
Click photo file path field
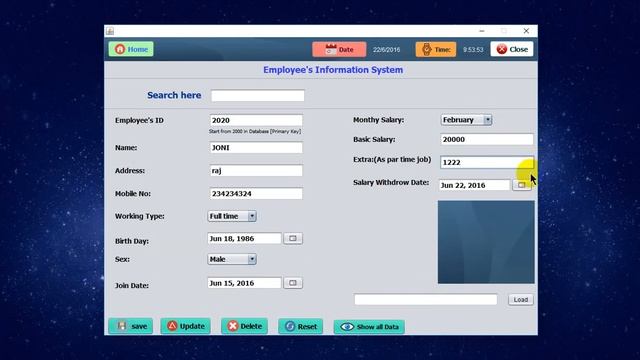click(426, 300)
